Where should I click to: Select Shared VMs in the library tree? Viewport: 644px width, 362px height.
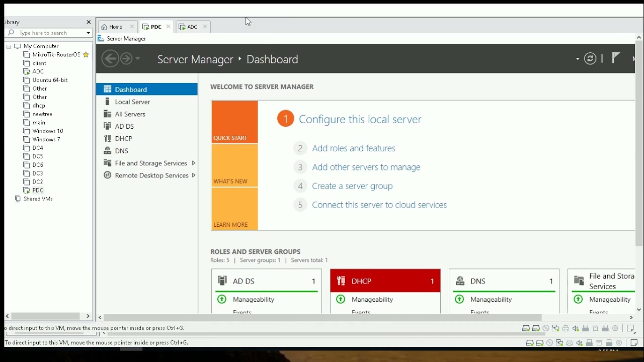coord(38,199)
